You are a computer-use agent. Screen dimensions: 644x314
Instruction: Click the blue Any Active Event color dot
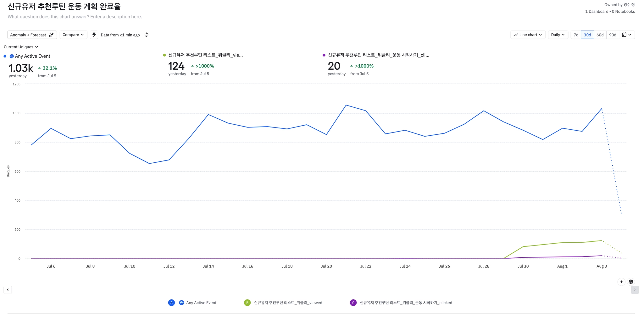tap(5, 56)
